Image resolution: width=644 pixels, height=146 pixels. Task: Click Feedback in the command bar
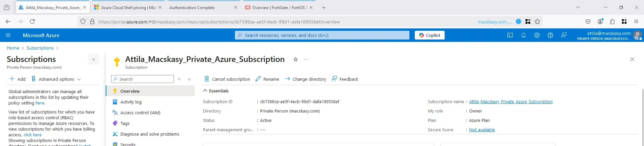pyautogui.click(x=345, y=79)
